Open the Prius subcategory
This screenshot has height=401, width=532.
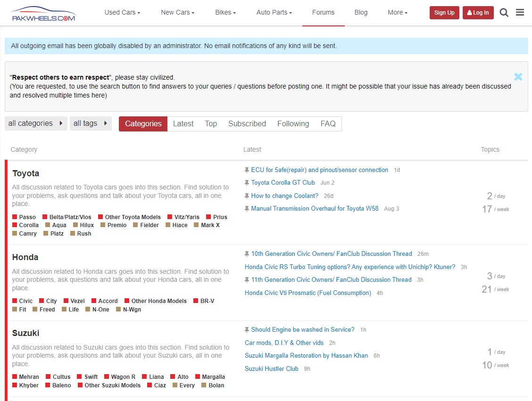(220, 217)
